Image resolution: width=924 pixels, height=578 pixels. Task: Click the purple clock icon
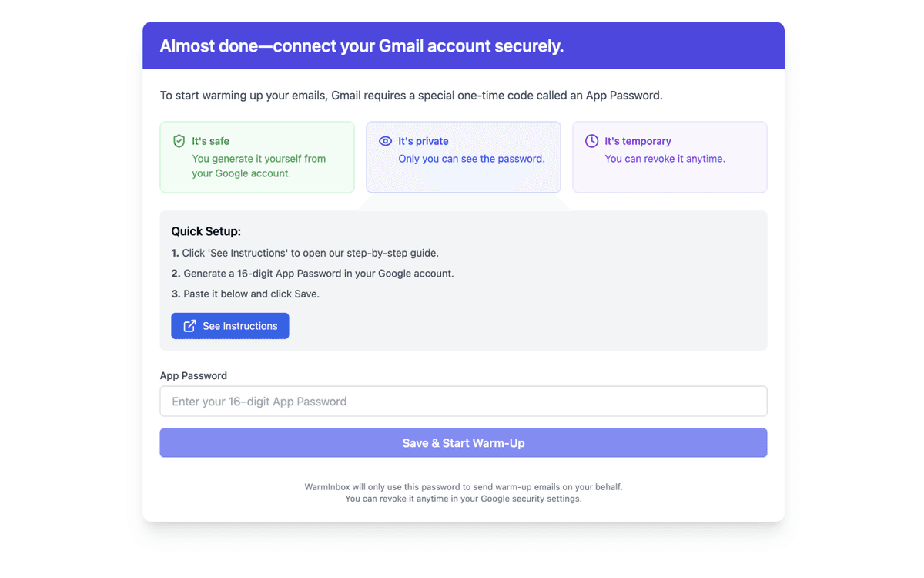[591, 141]
